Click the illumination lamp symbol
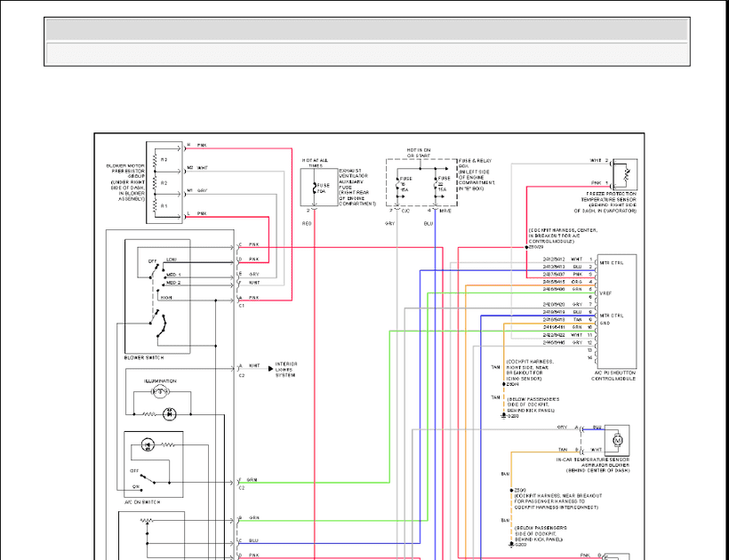The image size is (729, 560). pos(161,392)
